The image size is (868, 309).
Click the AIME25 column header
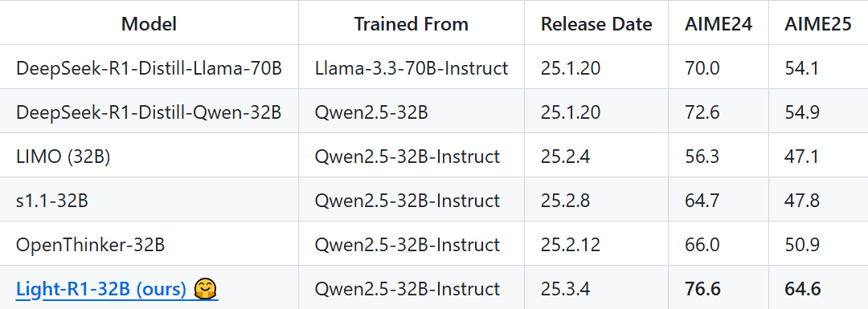tap(818, 24)
